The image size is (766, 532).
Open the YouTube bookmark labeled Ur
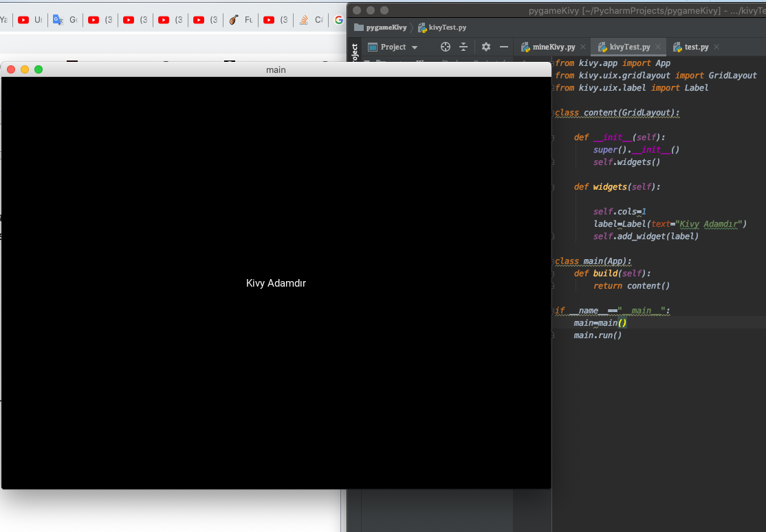point(30,20)
